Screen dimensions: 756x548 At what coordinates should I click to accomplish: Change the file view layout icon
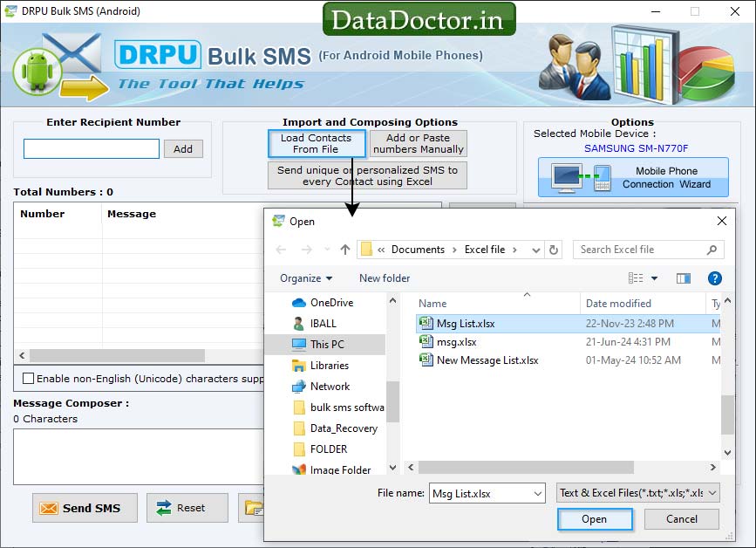[636, 277]
